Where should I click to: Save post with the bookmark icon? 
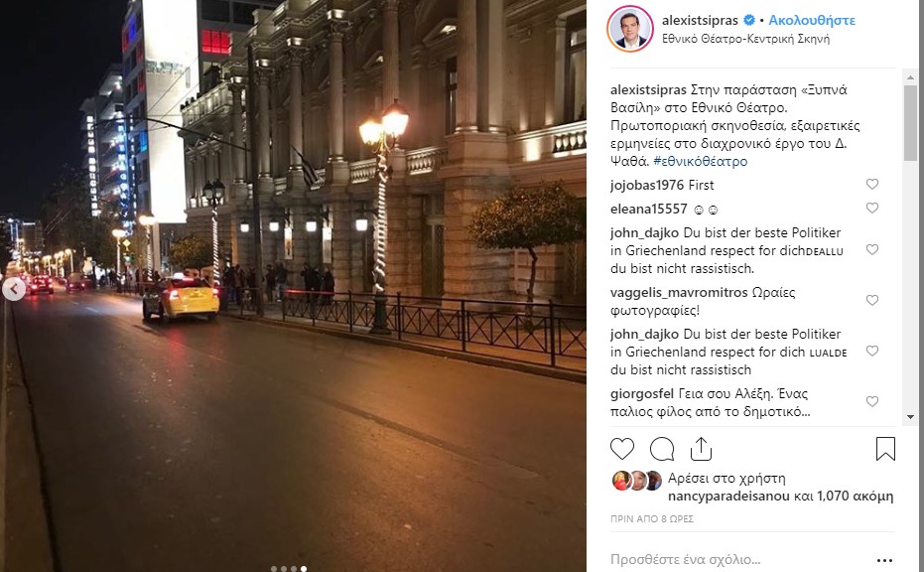coord(885,449)
